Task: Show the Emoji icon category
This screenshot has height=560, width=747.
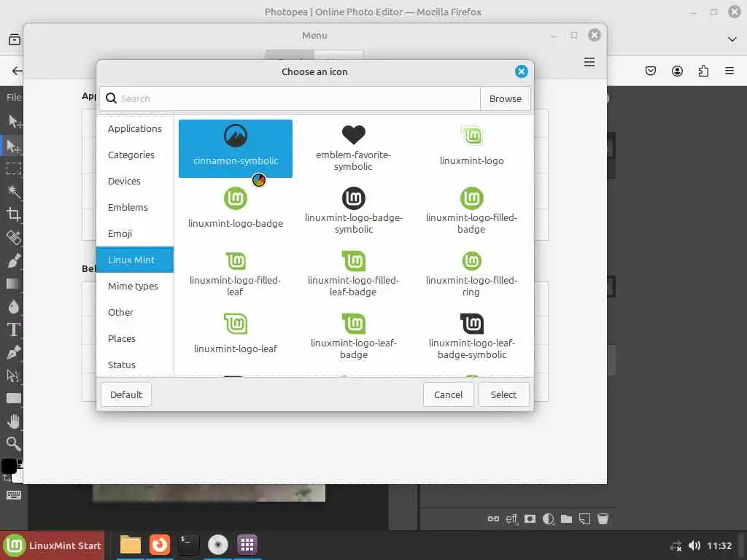Action: pos(135,233)
